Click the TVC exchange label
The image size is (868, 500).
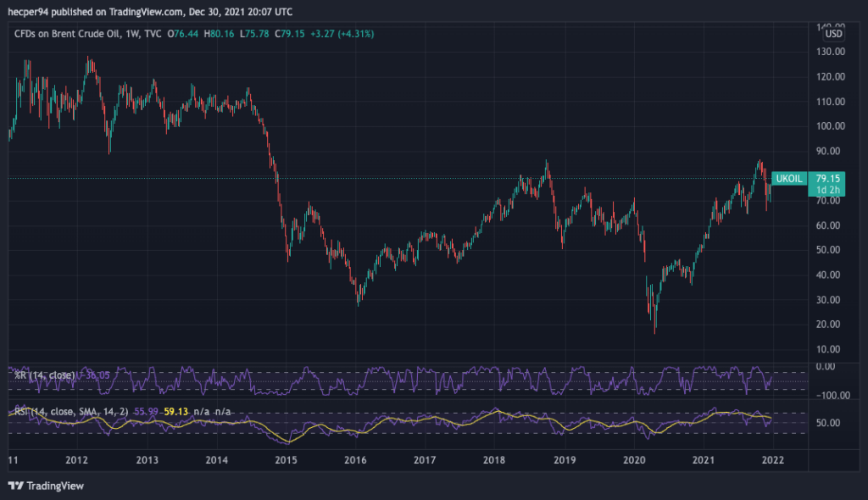pos(153,34)
